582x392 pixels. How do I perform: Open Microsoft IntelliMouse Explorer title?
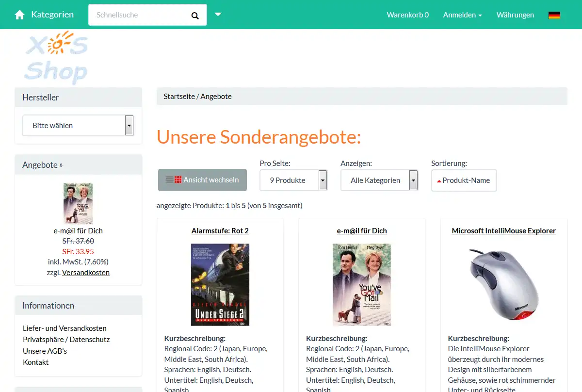coord(504,231)
